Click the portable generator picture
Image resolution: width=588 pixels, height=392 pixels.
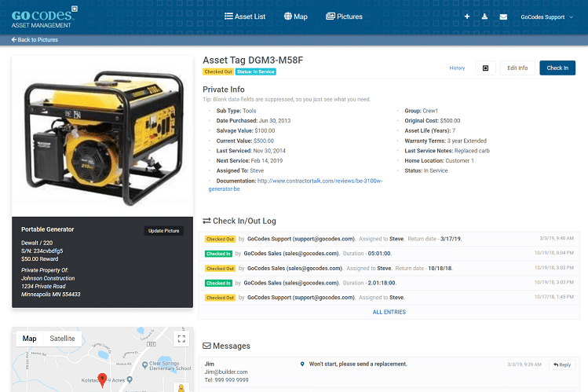[102, 136]
